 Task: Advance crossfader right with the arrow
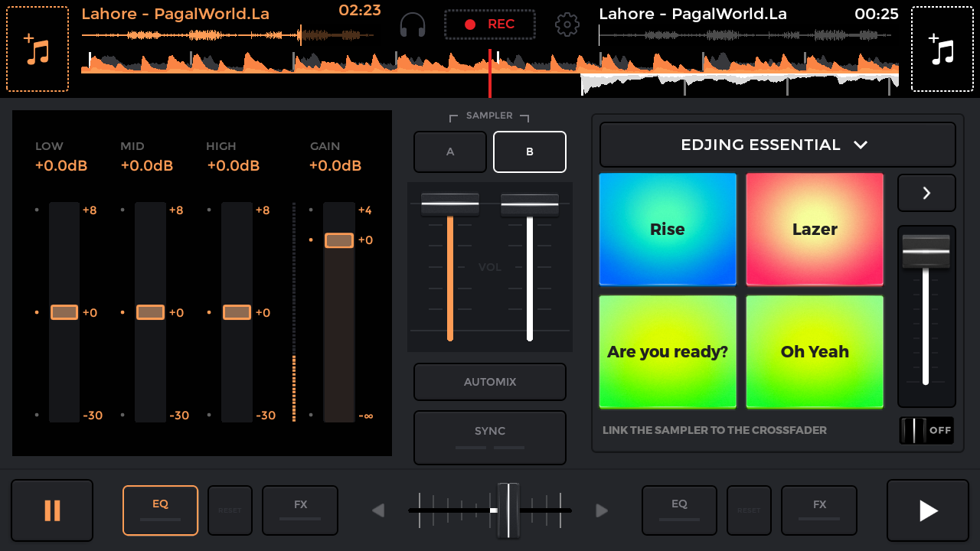(602, 510)
